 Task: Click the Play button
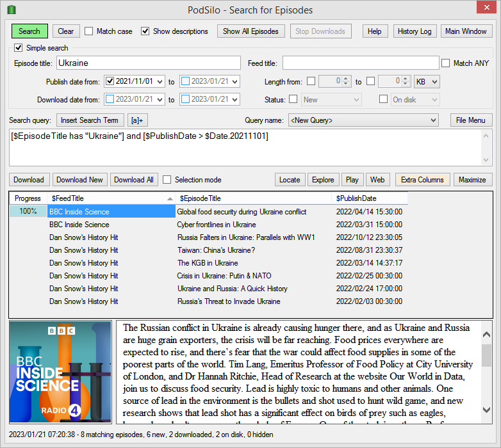pyautogui.click(x=352, y=180)
